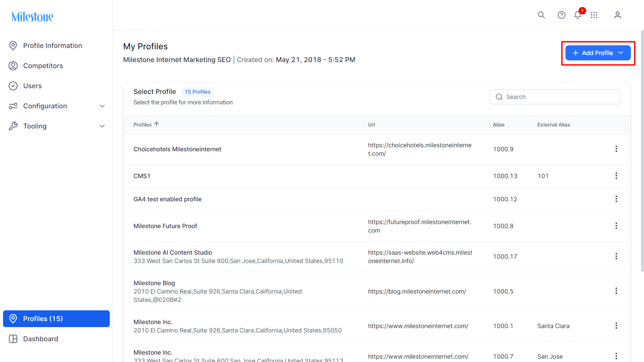Image resolution: width=644 pixels, height=362 pixels.
Task: Open the row menu for GA4 test enabled profile
Action: [x=616, y=199]
